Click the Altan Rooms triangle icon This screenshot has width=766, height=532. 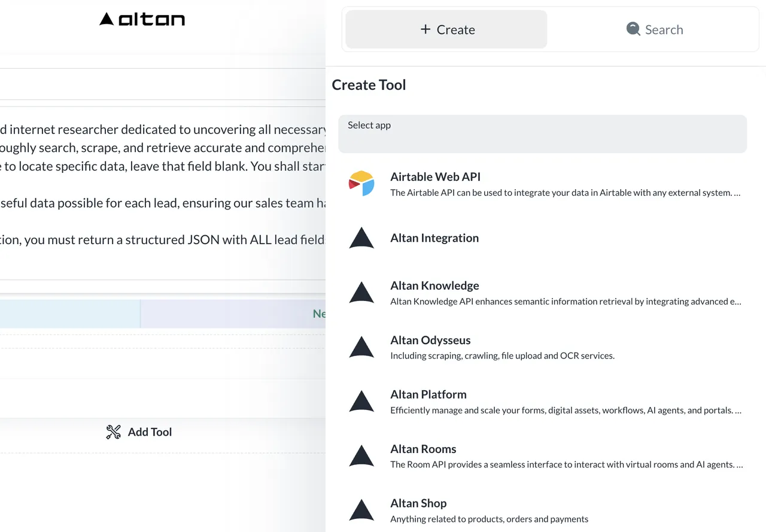click(x=361, y=456)
